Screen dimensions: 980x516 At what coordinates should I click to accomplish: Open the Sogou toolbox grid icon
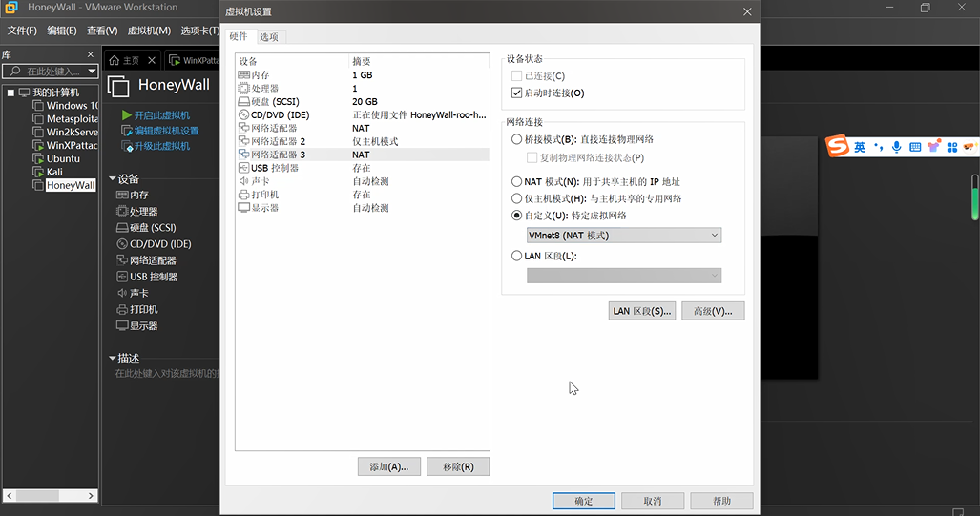pyautogui.click(x=952, y=147)
